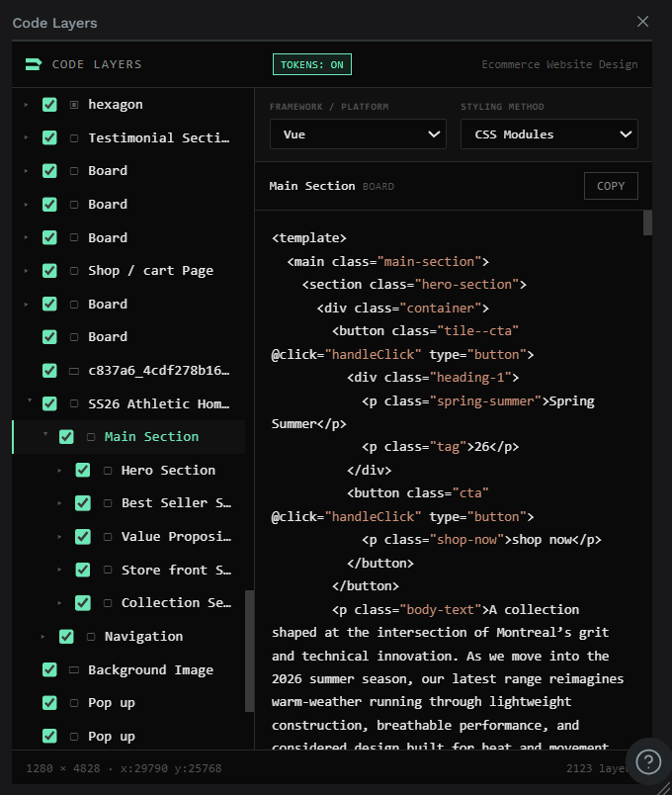
Task: Uncheck the hexagon layer checkbox
Action: coord(49,105)
